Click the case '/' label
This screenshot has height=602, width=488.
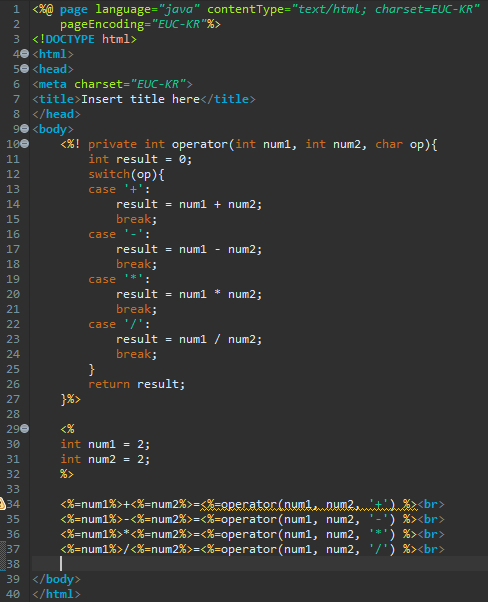click(x=119, y=324)
